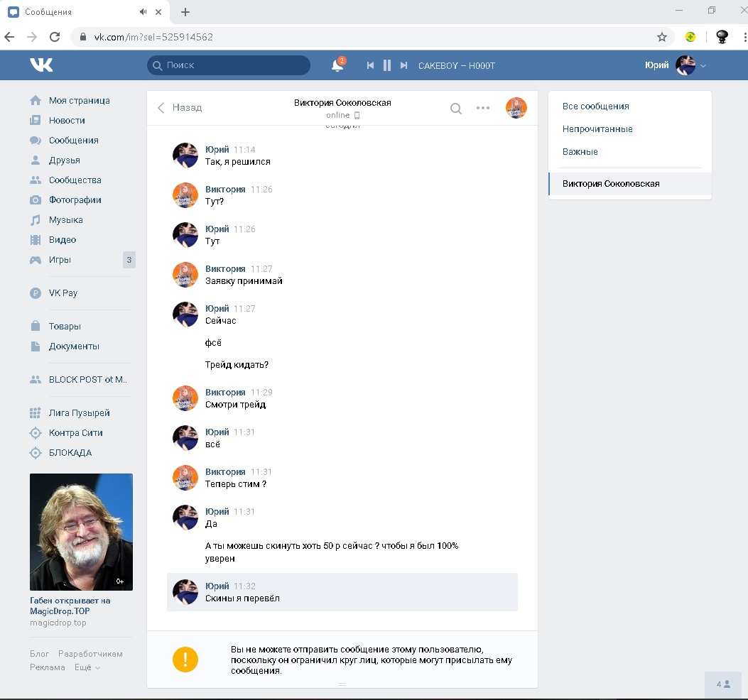Mute the Сообщения browser tab audio
This screenshot has width=748, height=700.
coord(143,12)
